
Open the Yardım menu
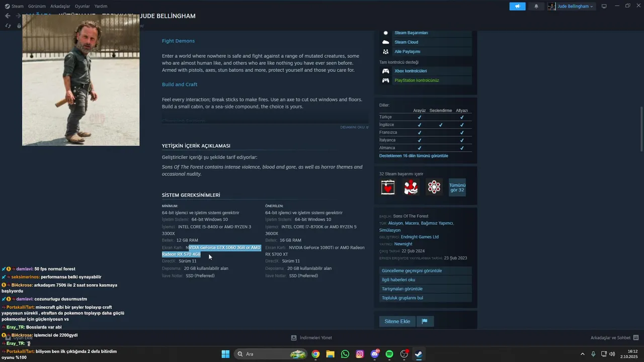tap(101, 6)
